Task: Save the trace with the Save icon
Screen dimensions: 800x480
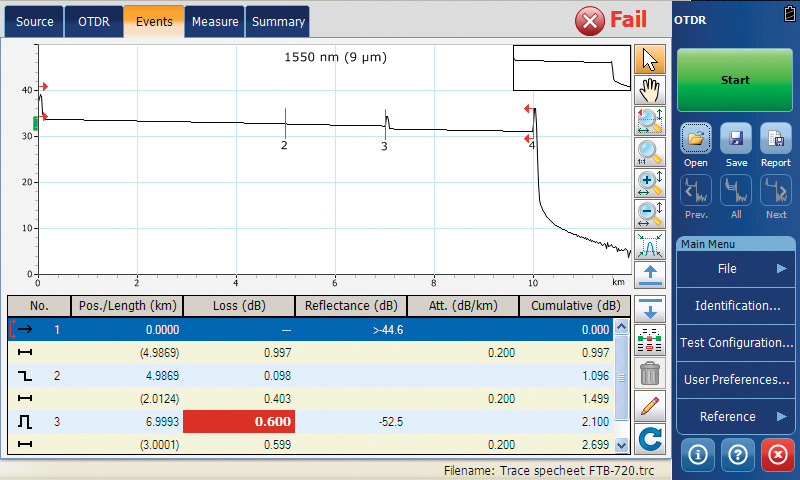Action: (x=736, y=145)
